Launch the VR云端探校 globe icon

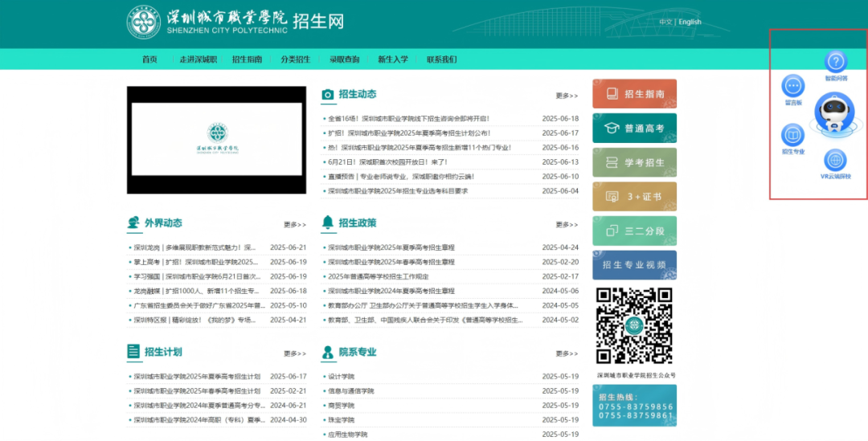pyautogui.click(x=836, y=160)
